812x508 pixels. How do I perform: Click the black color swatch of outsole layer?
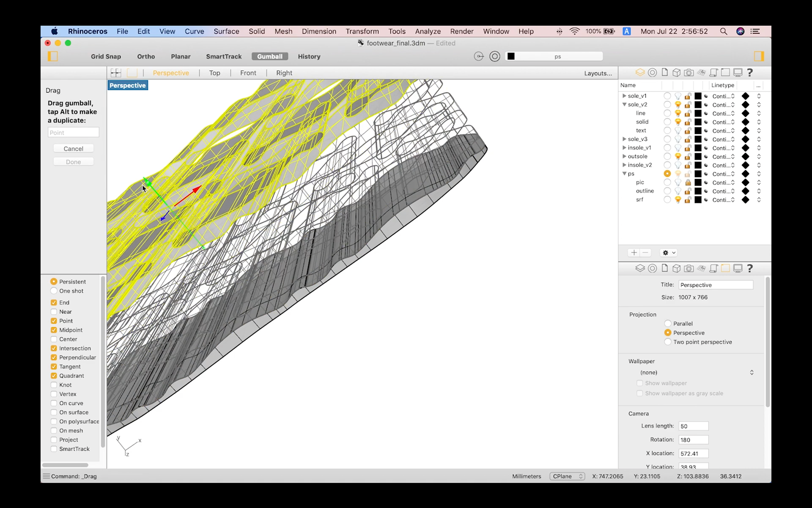[x=698, y=157]
